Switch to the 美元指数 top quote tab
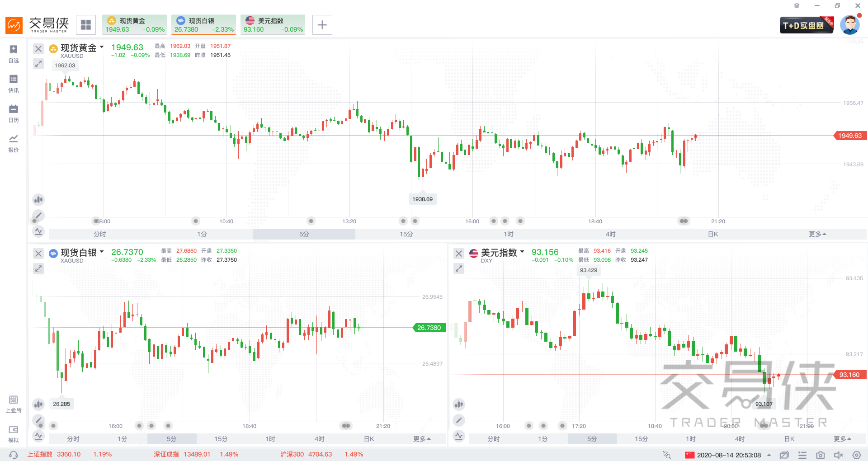The width and height of the screenshot is (868, 461). coord(273,25)
